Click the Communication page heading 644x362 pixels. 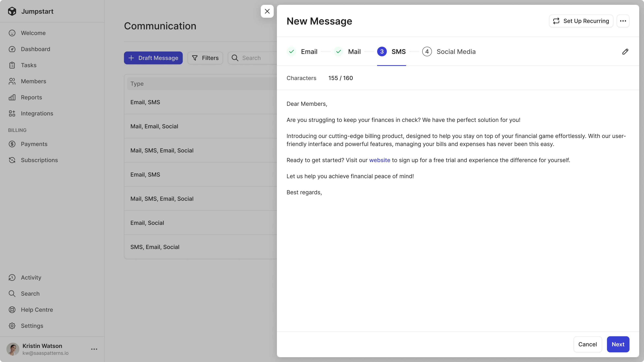[x=160, y=26]
